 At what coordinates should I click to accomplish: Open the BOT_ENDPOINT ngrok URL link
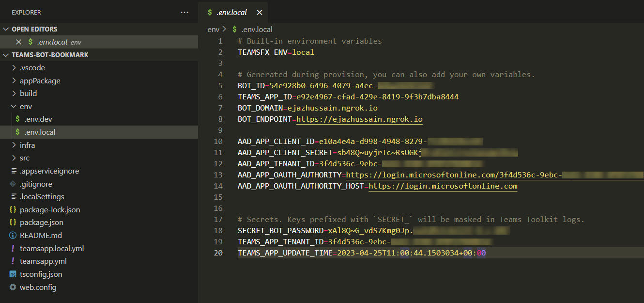click(x=360, y=119)
